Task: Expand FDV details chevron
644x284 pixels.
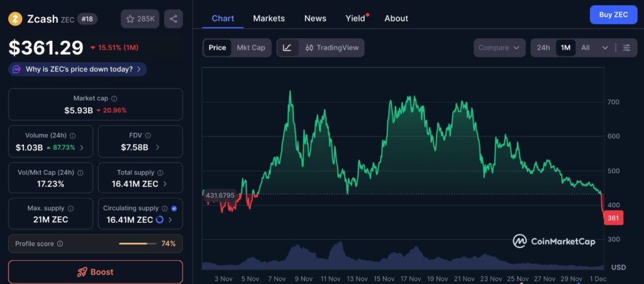Action: coord(158,147)
